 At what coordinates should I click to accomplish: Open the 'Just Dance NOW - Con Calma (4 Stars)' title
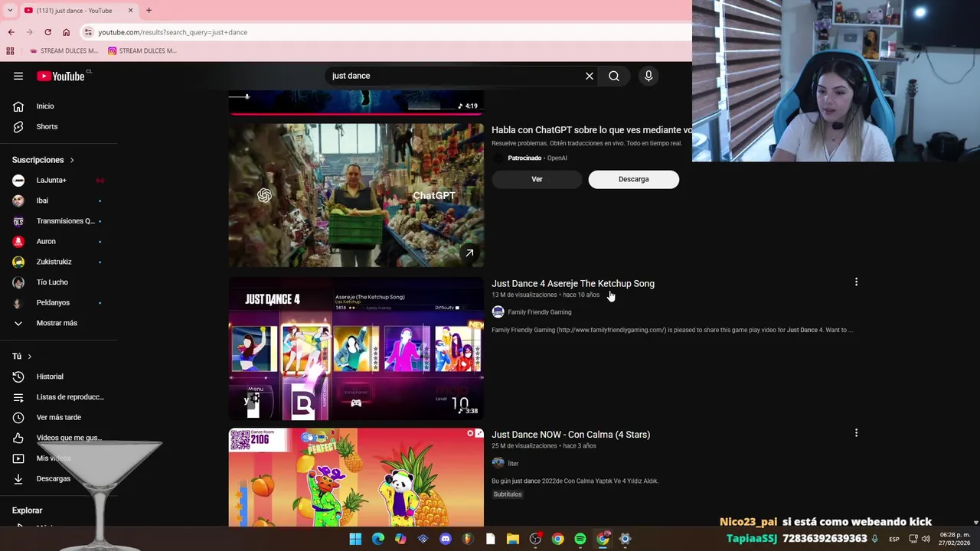click(x=570, y=435)
